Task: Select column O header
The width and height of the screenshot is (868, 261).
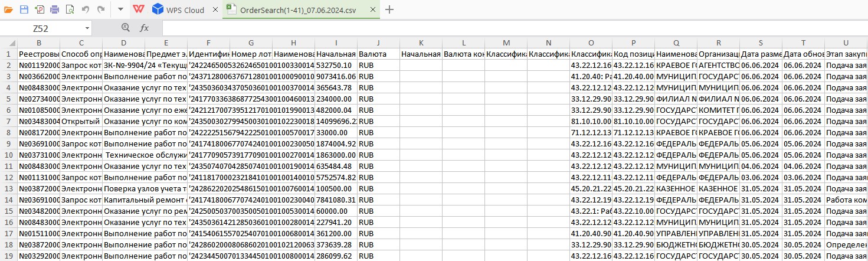Action: (591, 43)
